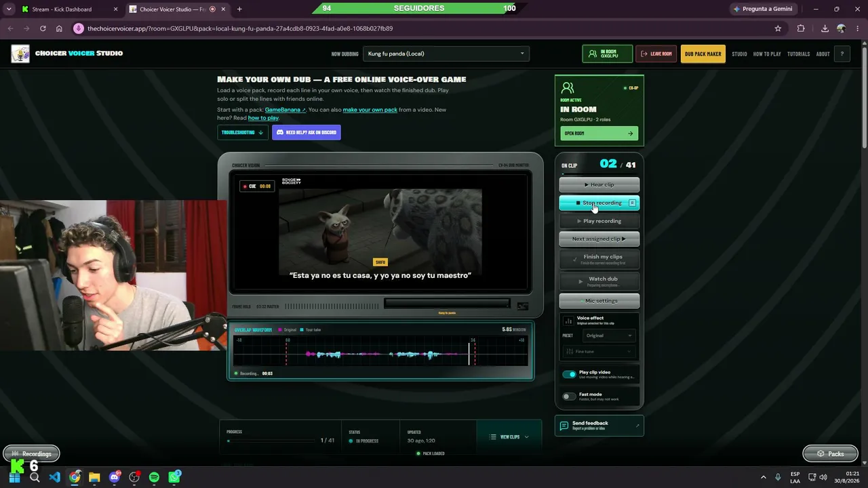
Task: Click Need Help? Ask on Discord button
Action: 307,132
